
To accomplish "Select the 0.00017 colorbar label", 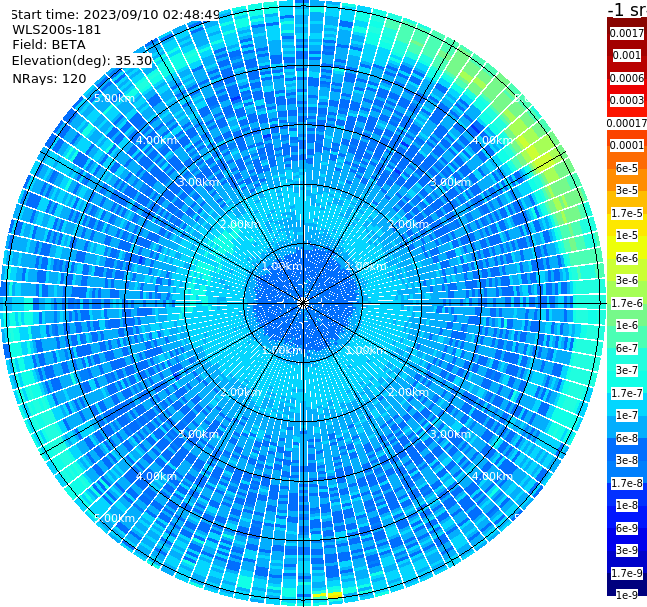I will coord(627,123).
